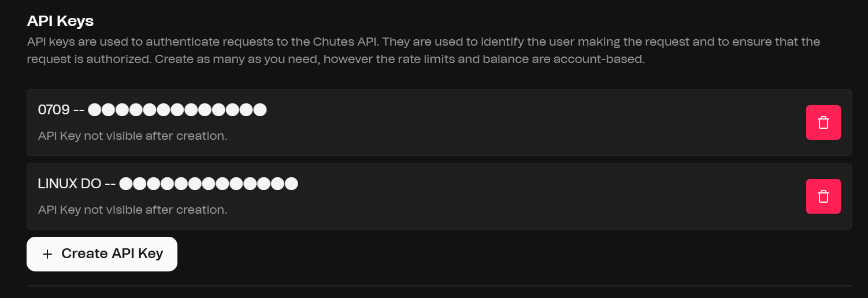
Task: Click the divider line below Create API Key
Action: (x=439, y=286)
